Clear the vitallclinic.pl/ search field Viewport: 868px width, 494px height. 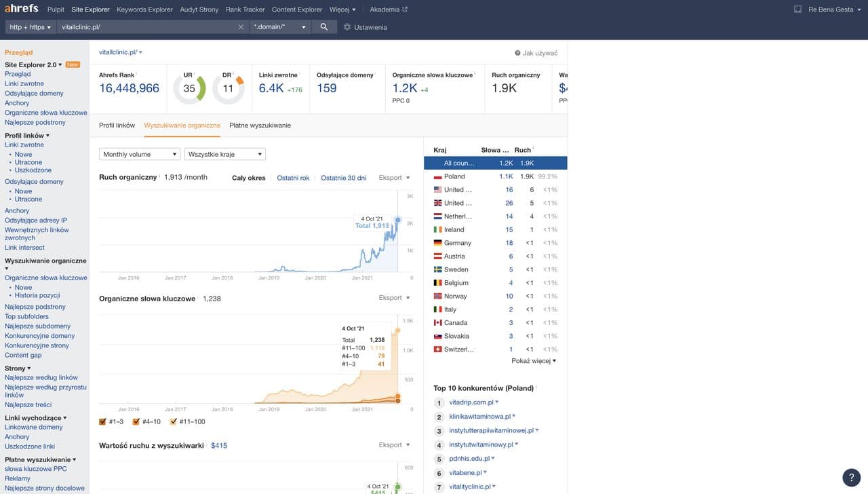[x=241, y=27]
